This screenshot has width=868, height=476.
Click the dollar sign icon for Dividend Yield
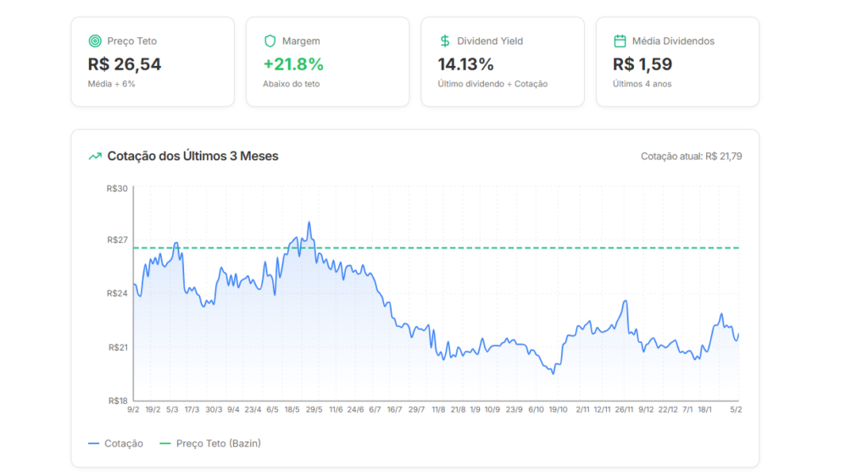coord(445,41)
